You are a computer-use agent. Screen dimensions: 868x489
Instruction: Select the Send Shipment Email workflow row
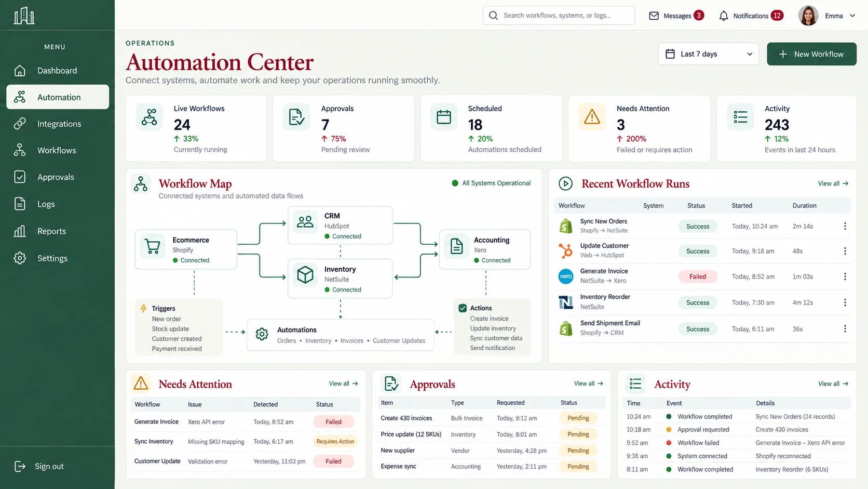[x=702, y=328]
